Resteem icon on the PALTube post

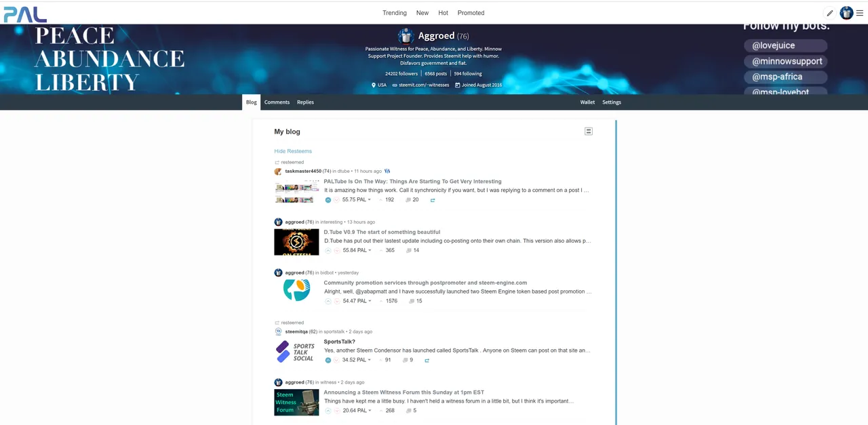tap(433, 200)
